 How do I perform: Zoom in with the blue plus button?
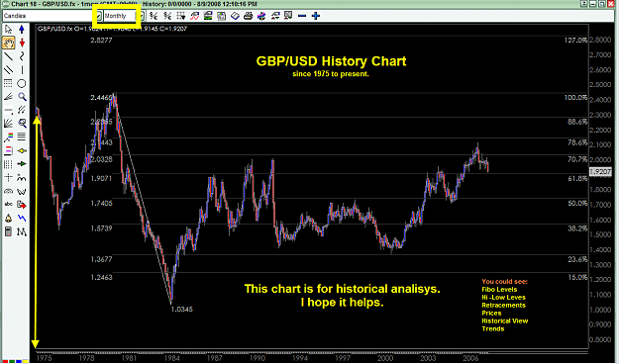(x=315, y=16)
